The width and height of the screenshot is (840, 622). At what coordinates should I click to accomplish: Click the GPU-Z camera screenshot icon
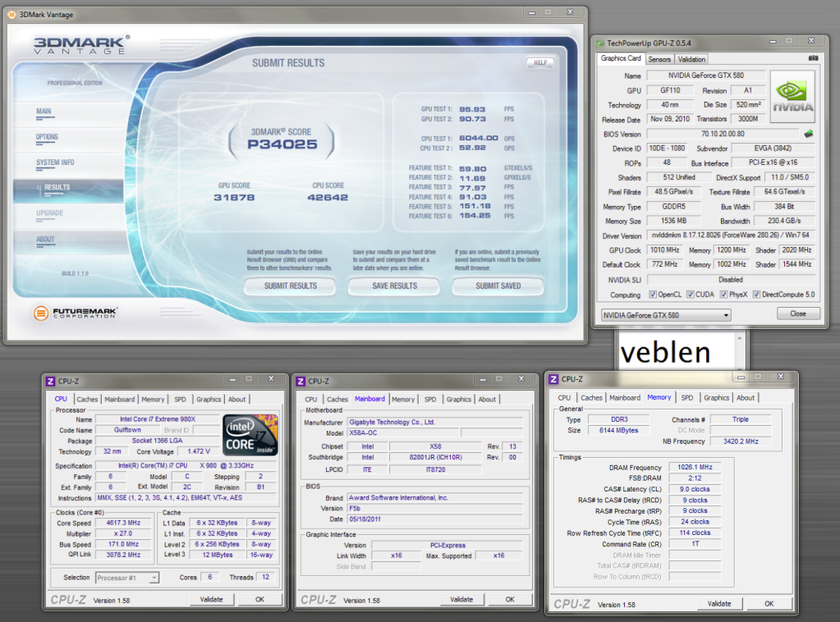click(x=813, y=57)
